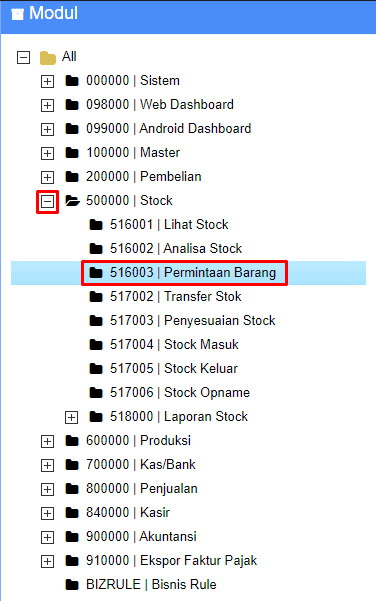This screenshot has height=601, width=376.
Task: Expand the 800000 Penjualan node
Action: (x=48, y=489)
